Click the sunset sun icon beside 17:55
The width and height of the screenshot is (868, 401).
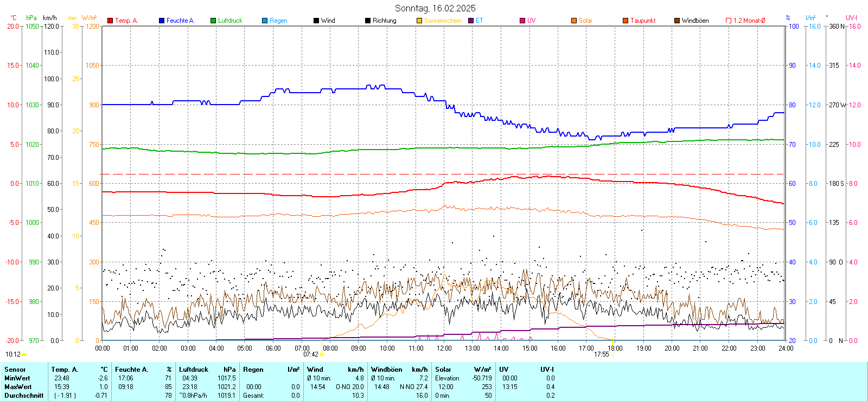612,354
